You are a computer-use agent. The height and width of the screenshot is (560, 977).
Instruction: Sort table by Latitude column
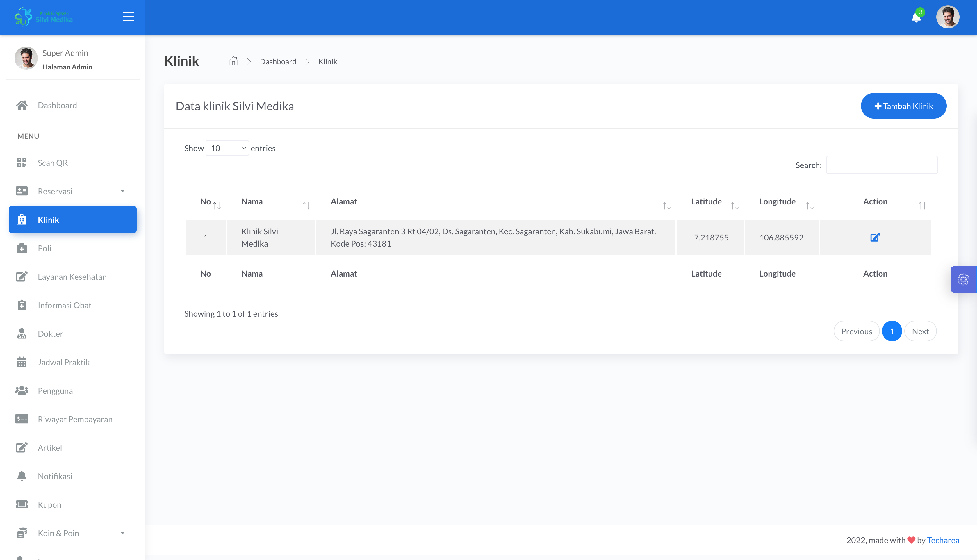tap(710, 201)
